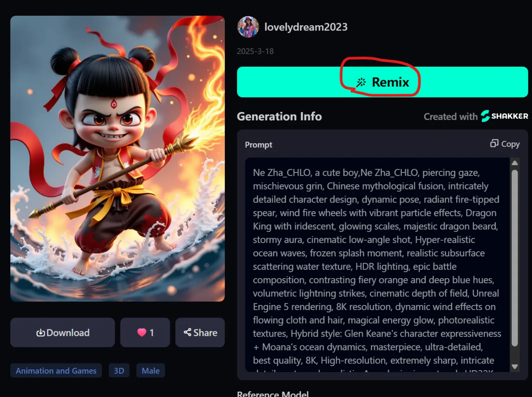Image resolution: width=532 pixels, height=397 pixels.
Task: Click the Remix magic wand icon
Action: 361,82
